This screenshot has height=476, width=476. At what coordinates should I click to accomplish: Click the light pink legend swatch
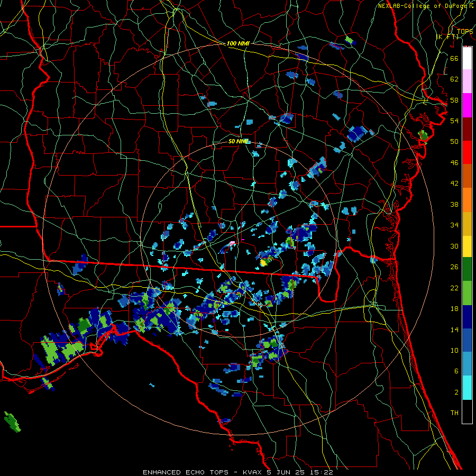click(x=467, y=81)
